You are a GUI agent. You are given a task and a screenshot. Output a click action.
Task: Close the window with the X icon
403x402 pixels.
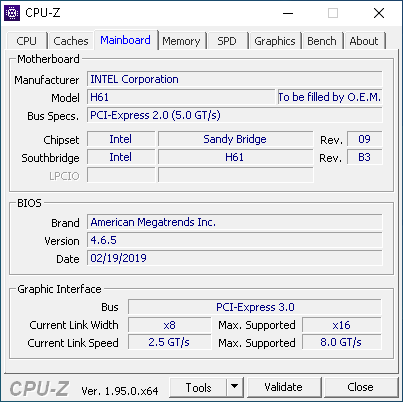pyautogui.click(x=379, y=13)
